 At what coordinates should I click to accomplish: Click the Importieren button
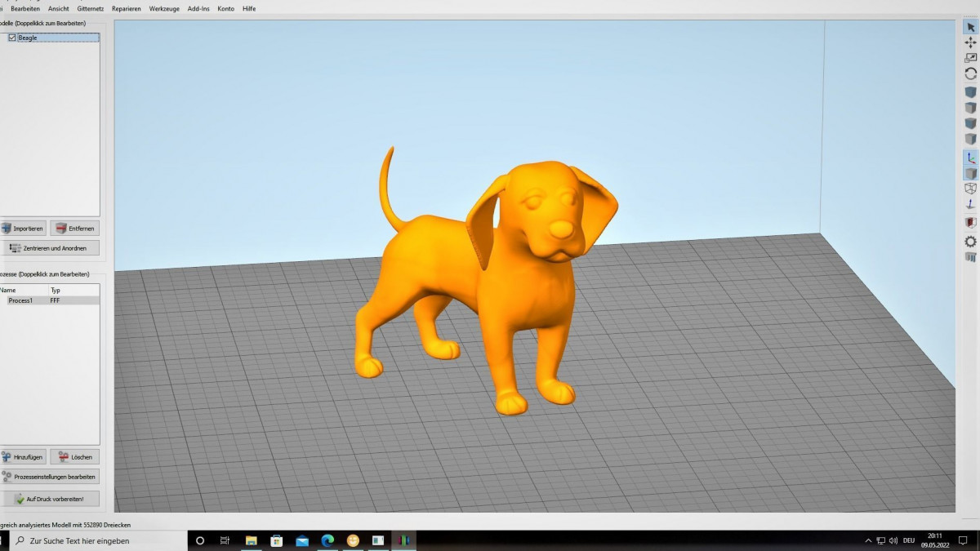(x=23, y=229)
